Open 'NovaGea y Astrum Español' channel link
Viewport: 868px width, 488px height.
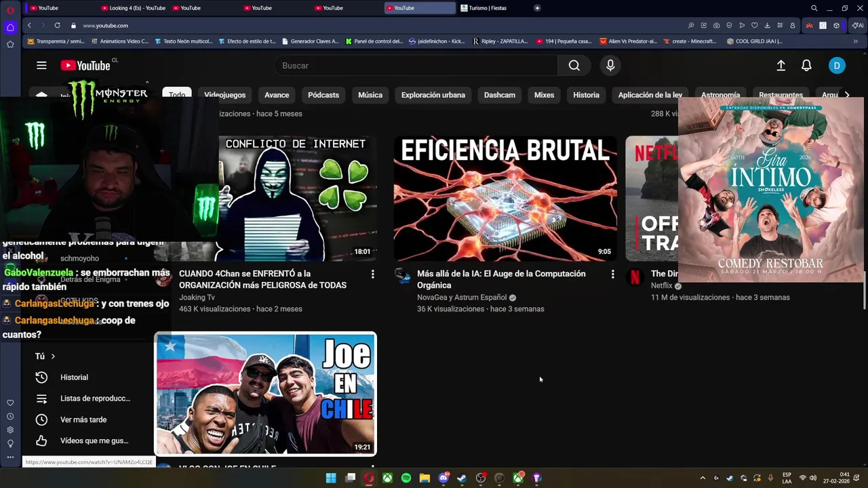pyautogui.click(x=462, y=298)
